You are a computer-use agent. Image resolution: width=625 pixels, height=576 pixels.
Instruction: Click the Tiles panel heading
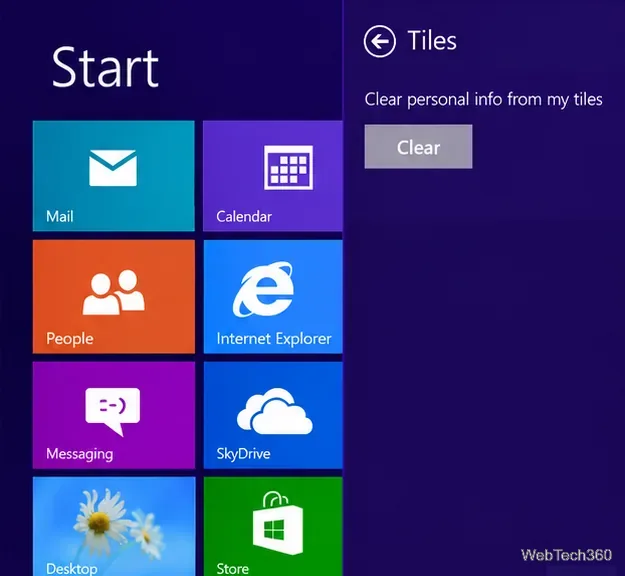[x=432, y=41]
